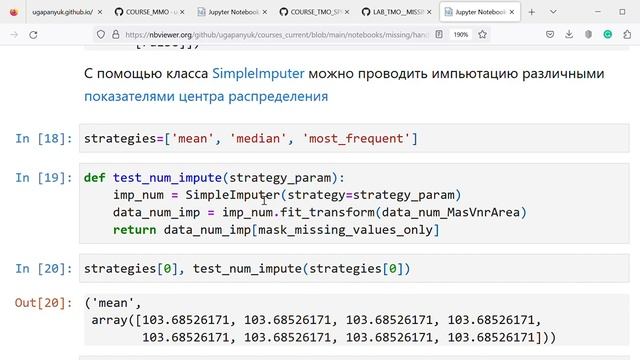Image resolution: width=640 pixels, height=360 pixels.
Task: Open a new browser tab
Action: click(x=531, y=12)
